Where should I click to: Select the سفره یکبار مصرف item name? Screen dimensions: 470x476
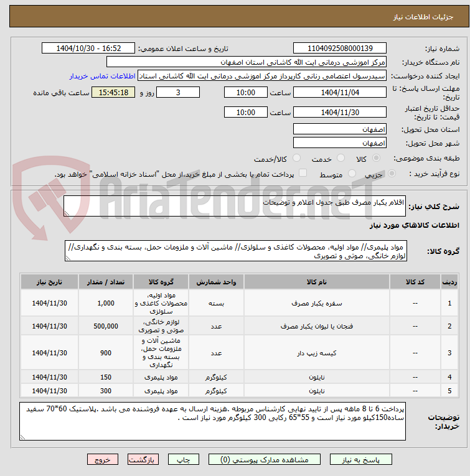317,303
